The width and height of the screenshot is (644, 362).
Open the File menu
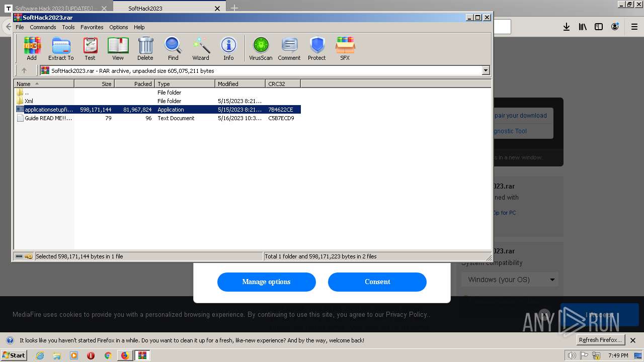click(x=20, y=27)
